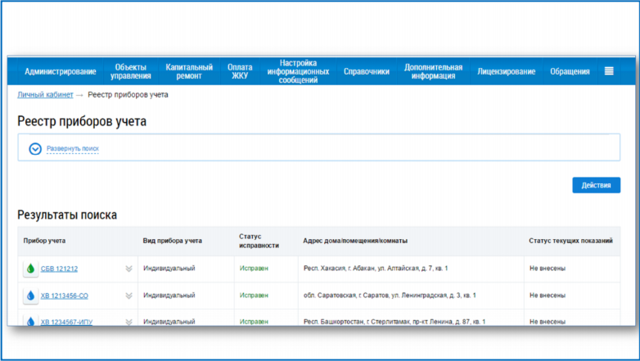Image resolution: width=640 pixels, height=361 pixels.
Task: Click Исправен status in СБВ 121212 row
Action: tap(253, 268)
